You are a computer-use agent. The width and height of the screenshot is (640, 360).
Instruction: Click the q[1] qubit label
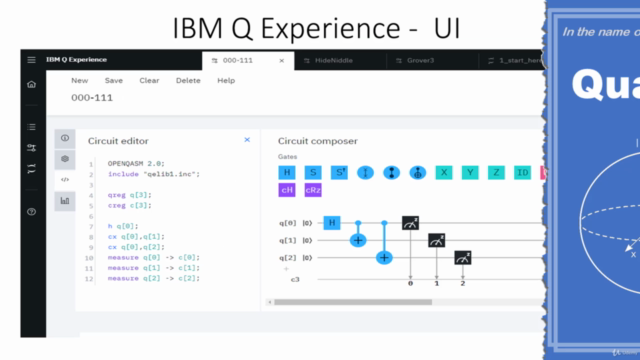[288, 240]
